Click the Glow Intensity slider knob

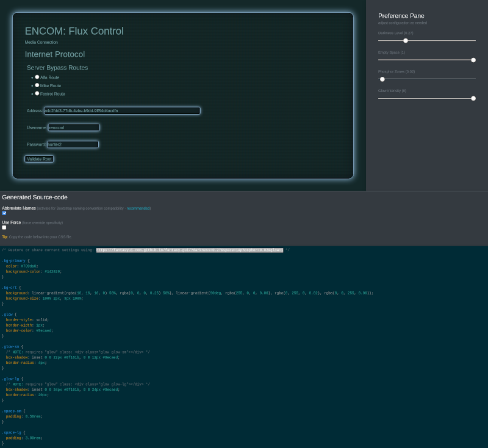(x=473, y=98)
